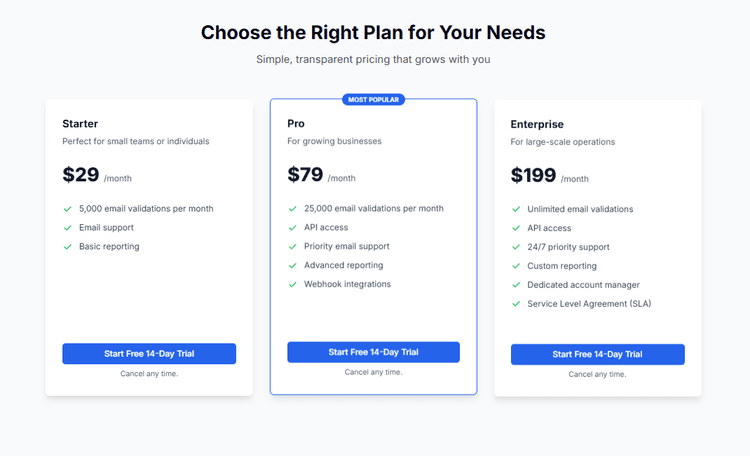Click the $79 Pro price
Screen dimensions: 750x456
click(306, 175)
